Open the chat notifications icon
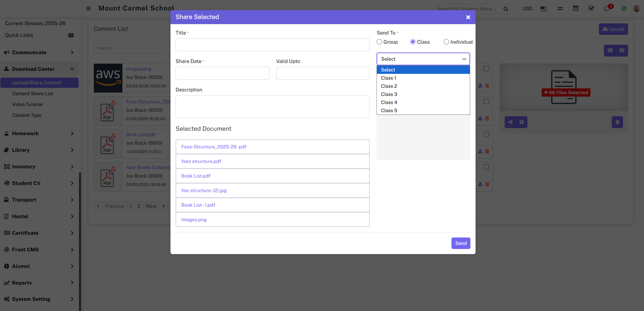Image resolution: width=644 pixels, height=311 pixels. click(x=607, y=8)
